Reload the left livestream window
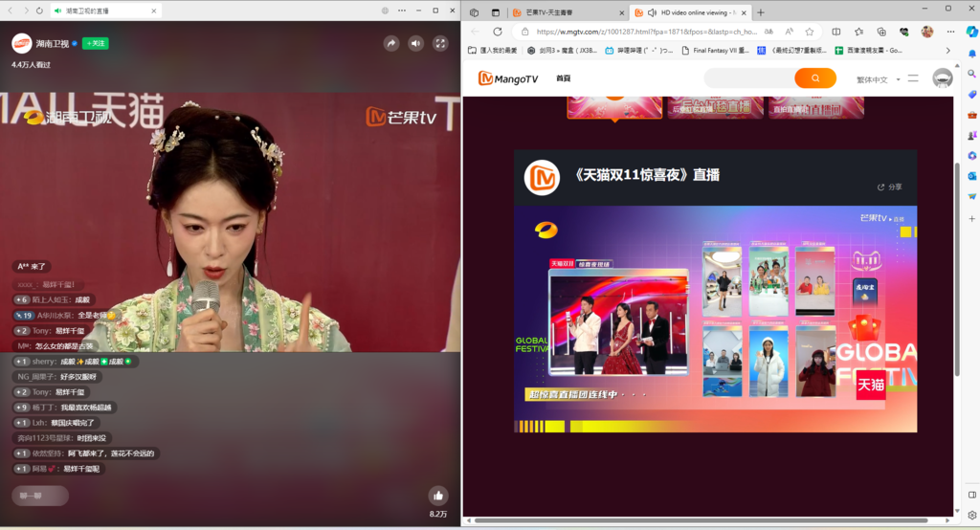This screenshot has width=980, height=530. (x=39, y=11)
